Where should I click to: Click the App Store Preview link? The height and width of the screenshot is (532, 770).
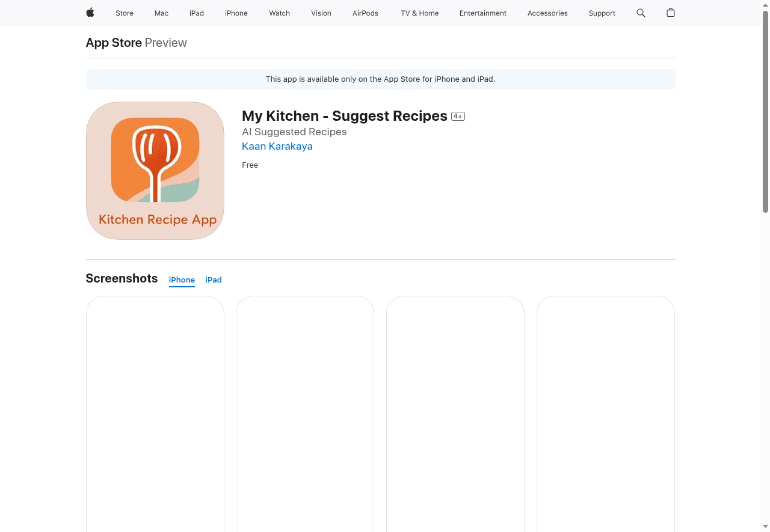[114, 43]
